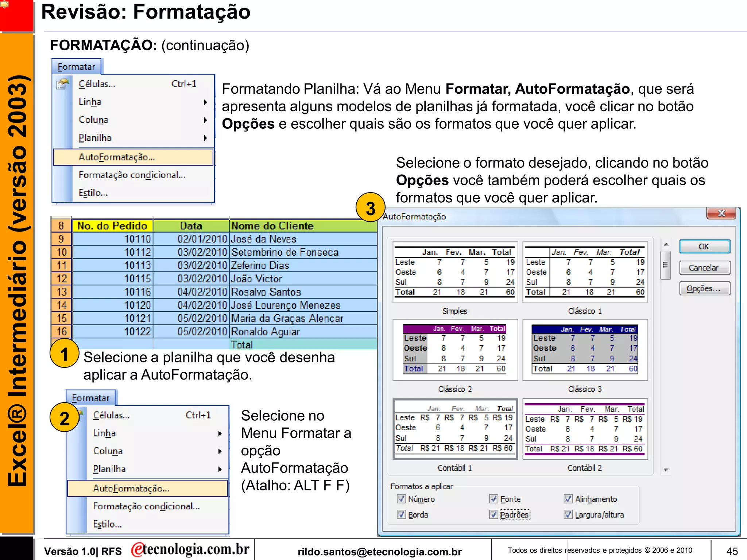Open Formatação condicional... in the lower Formatar menu

[x=146, y=506]
